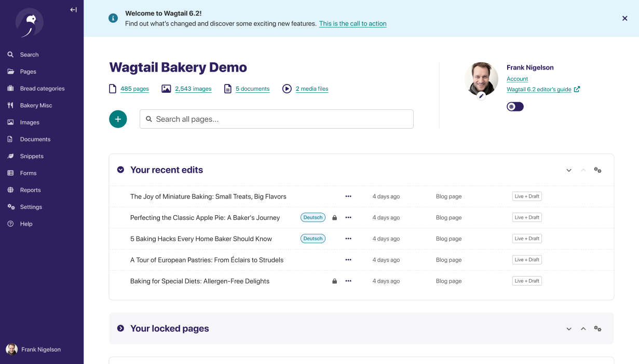The image size is (639, 364).
Task: Click the Forms list icon
Action: (10, 173)
